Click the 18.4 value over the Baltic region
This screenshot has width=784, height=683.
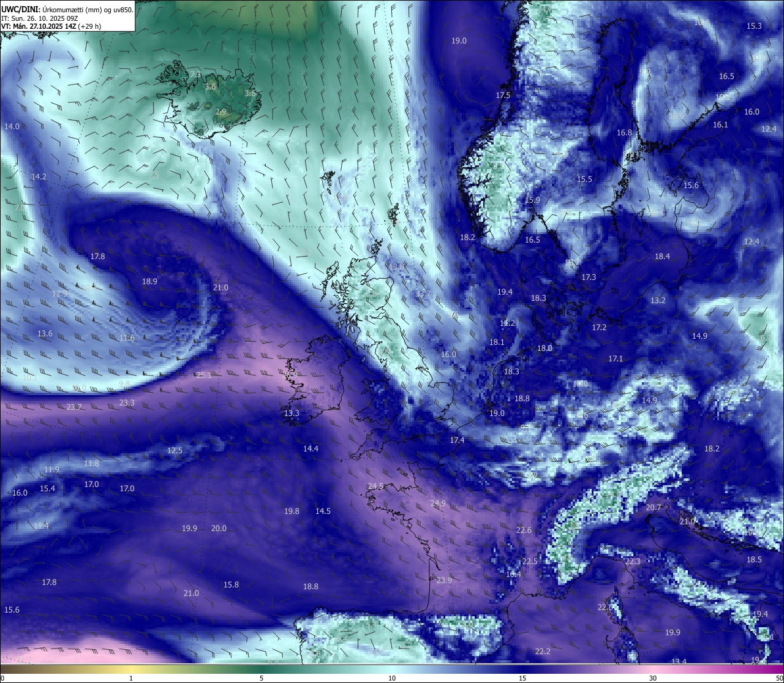tap(662, 257)
